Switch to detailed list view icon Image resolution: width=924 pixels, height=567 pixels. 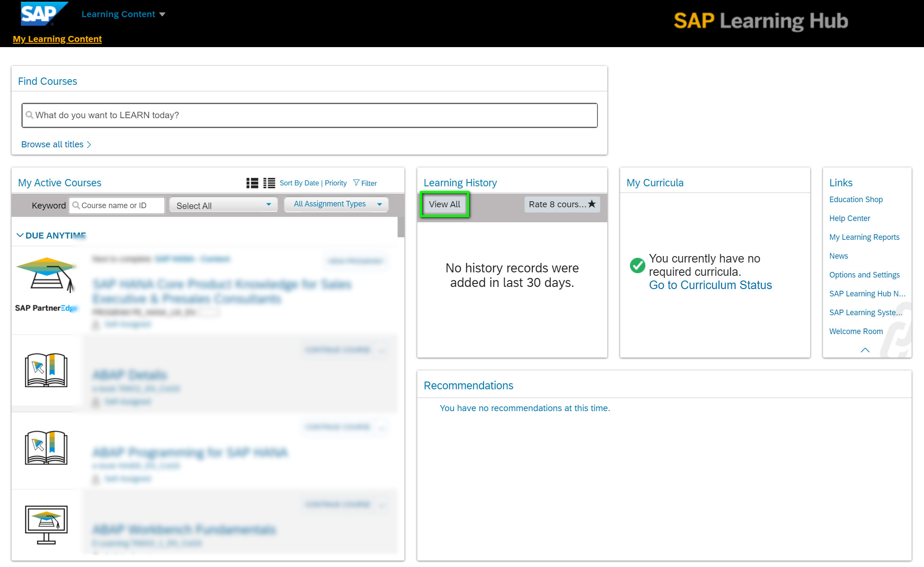tap(253, 183)
